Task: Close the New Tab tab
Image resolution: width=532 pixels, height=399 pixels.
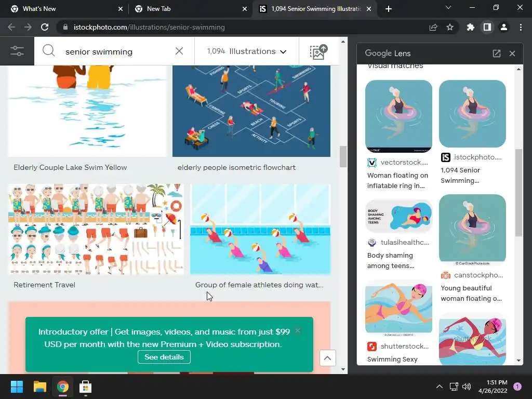Action: point(245,9)
